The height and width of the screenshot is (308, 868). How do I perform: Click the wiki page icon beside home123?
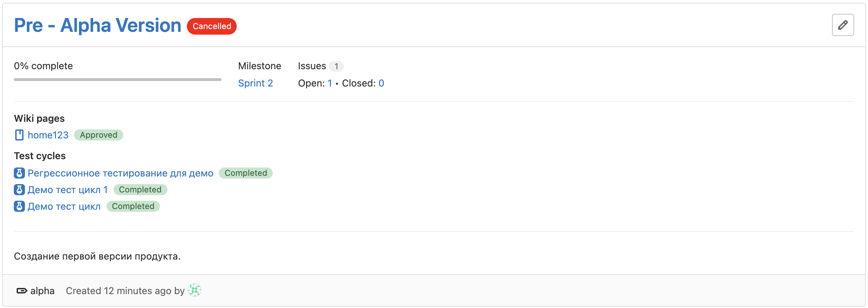pyautogui.click(x=19, y=135)
